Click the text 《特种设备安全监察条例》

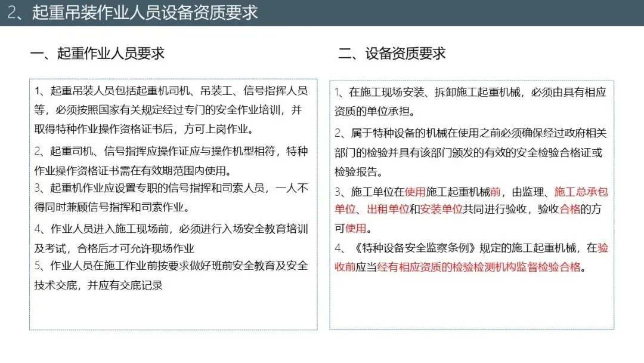click(x=414, y=248)
